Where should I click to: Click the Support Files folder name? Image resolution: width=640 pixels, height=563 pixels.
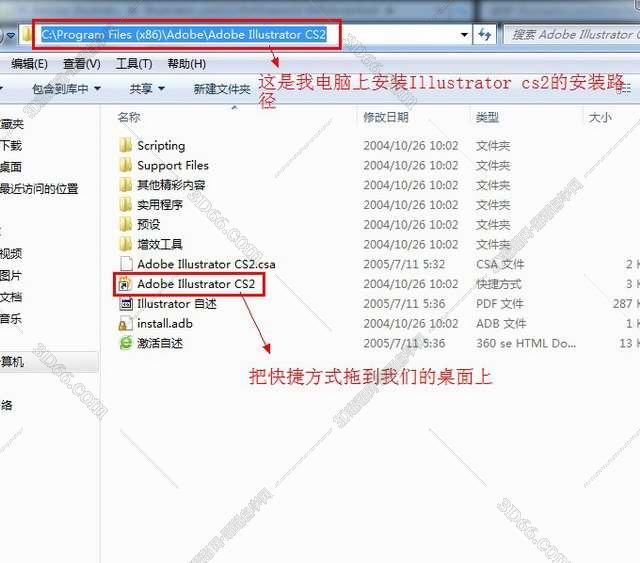pyautogui.click(x=173, y=165)
